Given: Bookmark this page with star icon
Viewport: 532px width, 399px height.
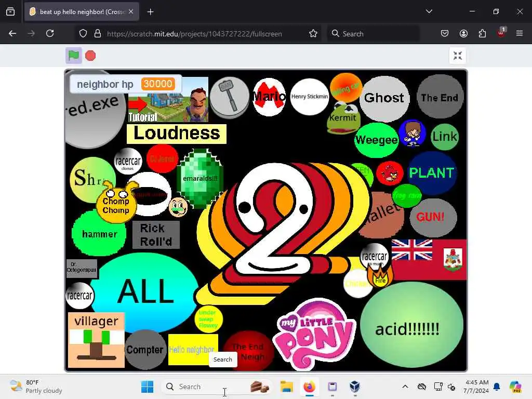Looking at the screenshot, I should tap(313, 33).
